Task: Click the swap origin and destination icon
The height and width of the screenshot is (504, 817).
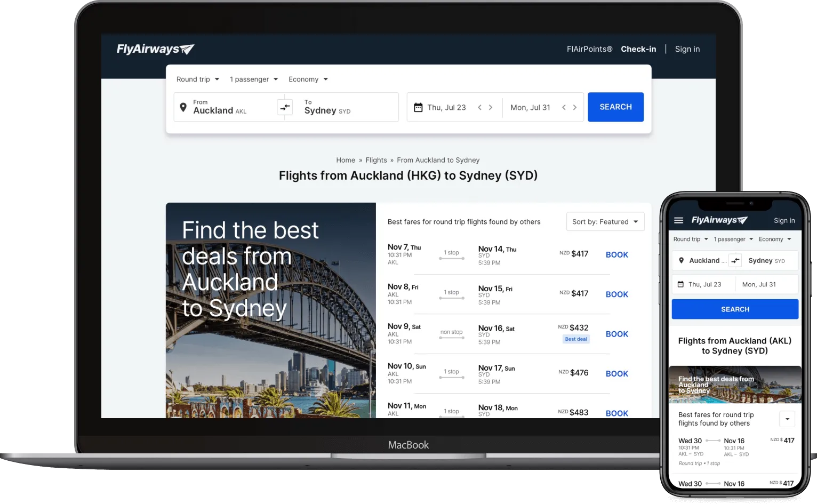Action: pyautogui.click(x=285, y=107)
